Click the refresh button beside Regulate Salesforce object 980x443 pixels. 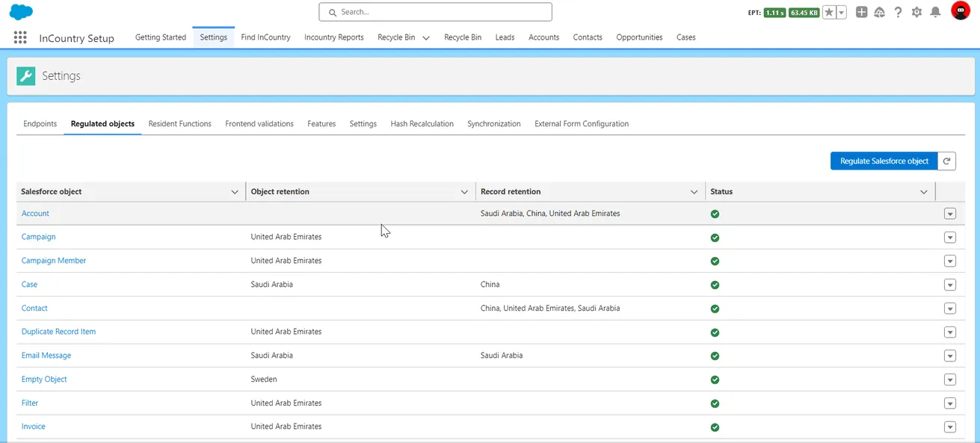pos(946,161)
